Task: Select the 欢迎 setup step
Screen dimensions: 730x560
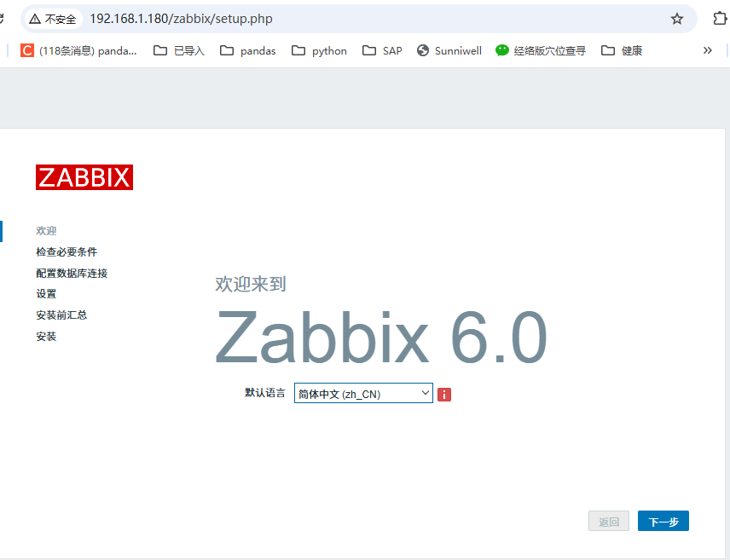Action: click(x=46, y=230)
